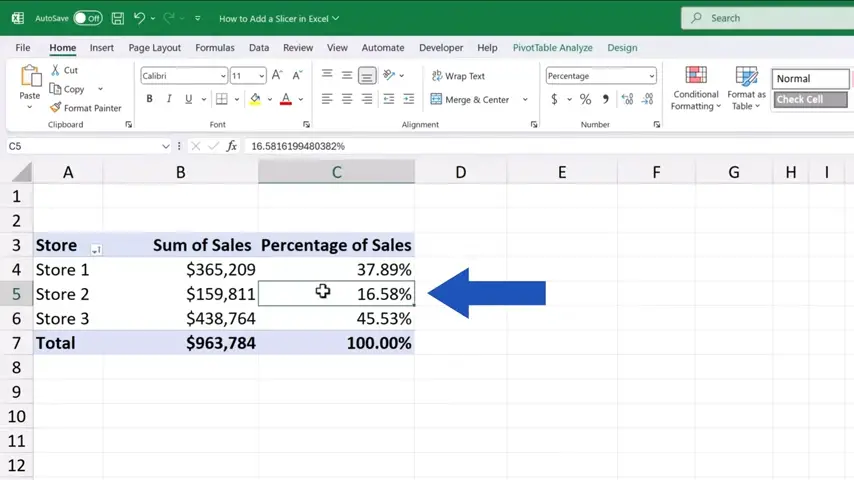Click the Merge & Center button
The width and height of the screenshot is (854, 480).
[470, 99]
